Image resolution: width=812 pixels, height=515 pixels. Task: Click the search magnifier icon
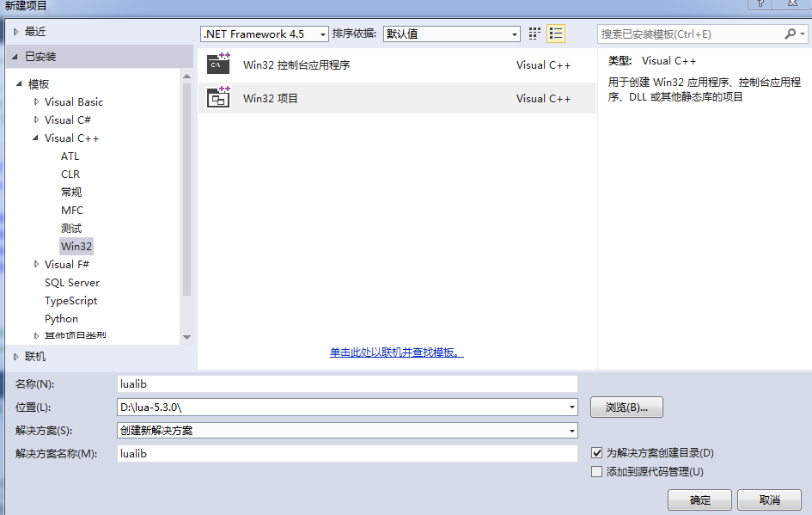790,34
